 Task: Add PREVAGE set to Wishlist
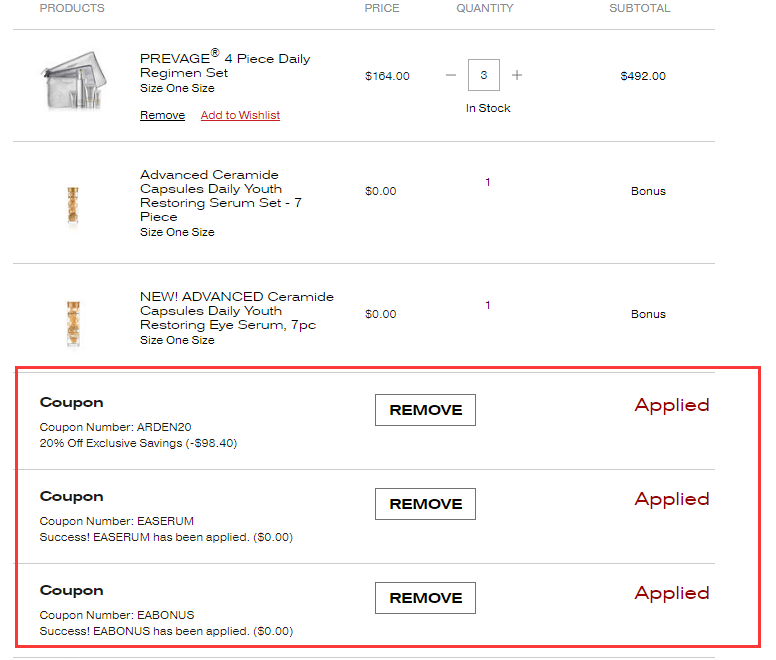[x=240, y=116]
